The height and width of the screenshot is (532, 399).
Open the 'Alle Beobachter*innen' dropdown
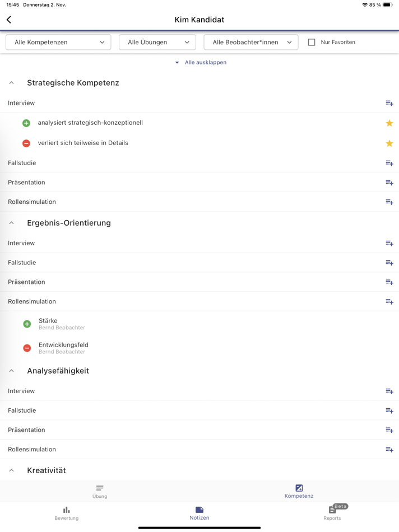250,42
